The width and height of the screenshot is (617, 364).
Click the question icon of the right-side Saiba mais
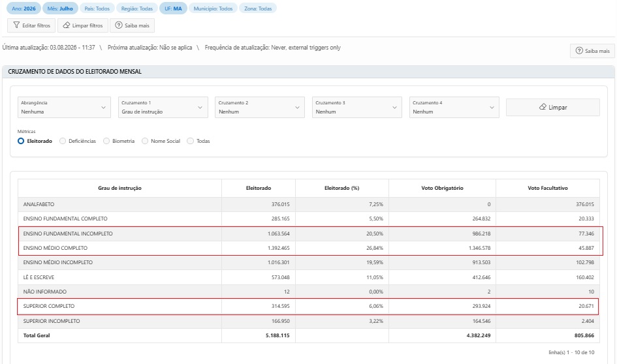[x=579, y=51]
